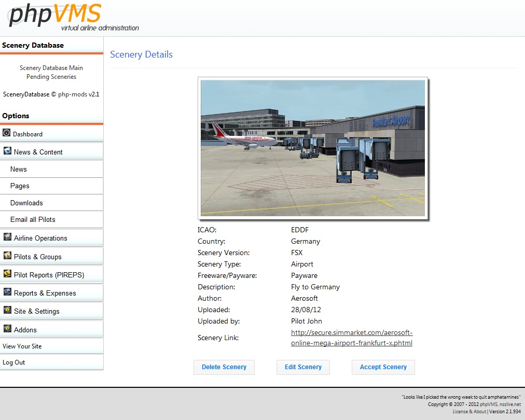This screenshot has height=420, width=525.
Task: Click the ICAO value EDDF
Action: click(x=300, y=230)
